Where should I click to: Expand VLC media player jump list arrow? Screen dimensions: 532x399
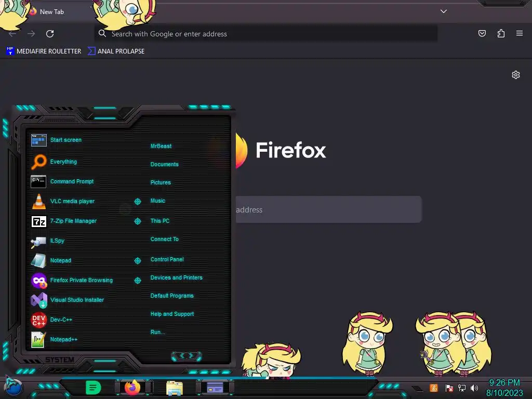point(137,202)
